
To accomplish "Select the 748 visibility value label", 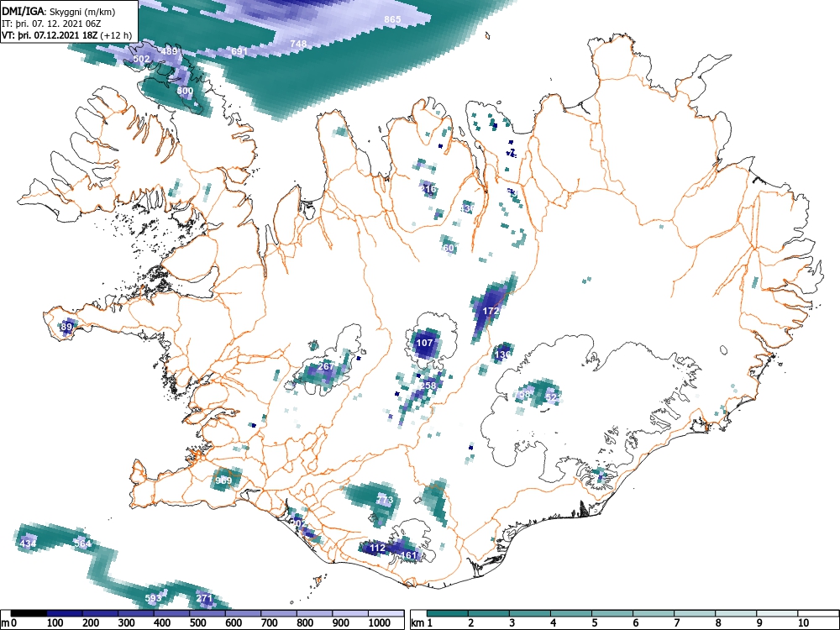I will pyautogui.click(x=298, y=44).
